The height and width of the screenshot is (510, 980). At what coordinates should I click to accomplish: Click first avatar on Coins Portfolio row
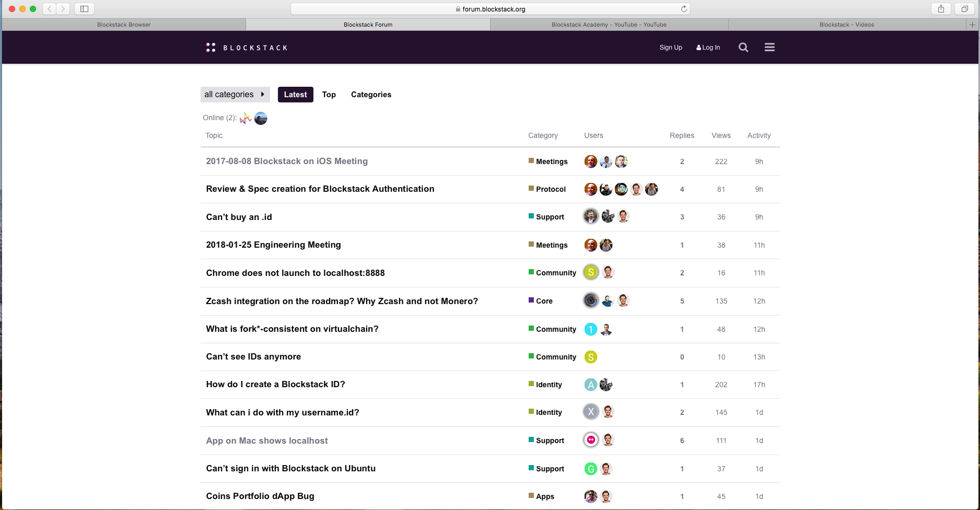pyautogui.click(x=591, y=496)
